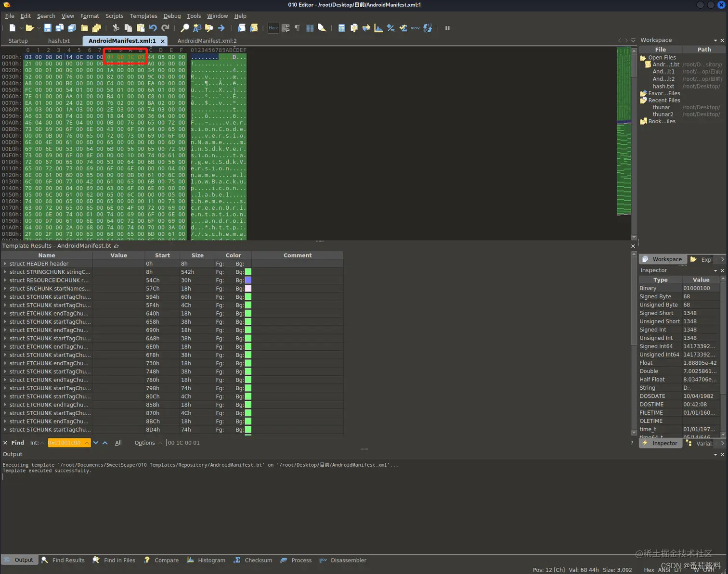728x574 pixels.
Task: Click the Run Script toolbar icon
Action: [x=241, y=28]
